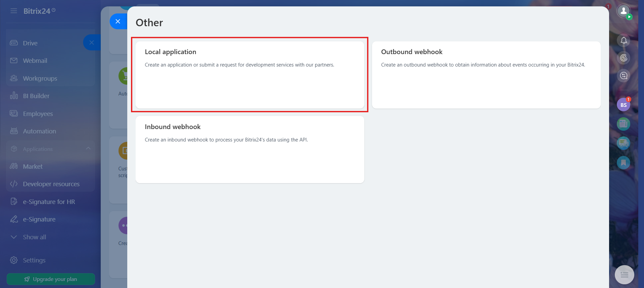Open the Inbound webhook card
644x288 pixels.
[250, 150]
